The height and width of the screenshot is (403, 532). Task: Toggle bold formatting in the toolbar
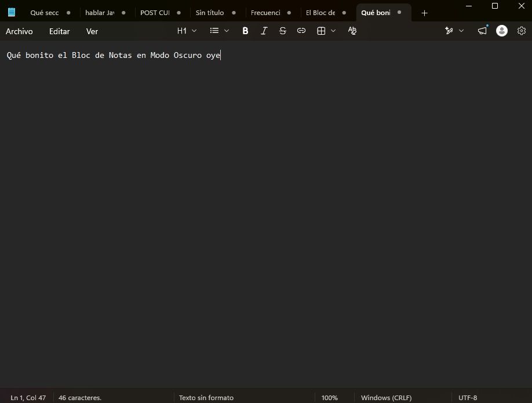click(245, 31)
